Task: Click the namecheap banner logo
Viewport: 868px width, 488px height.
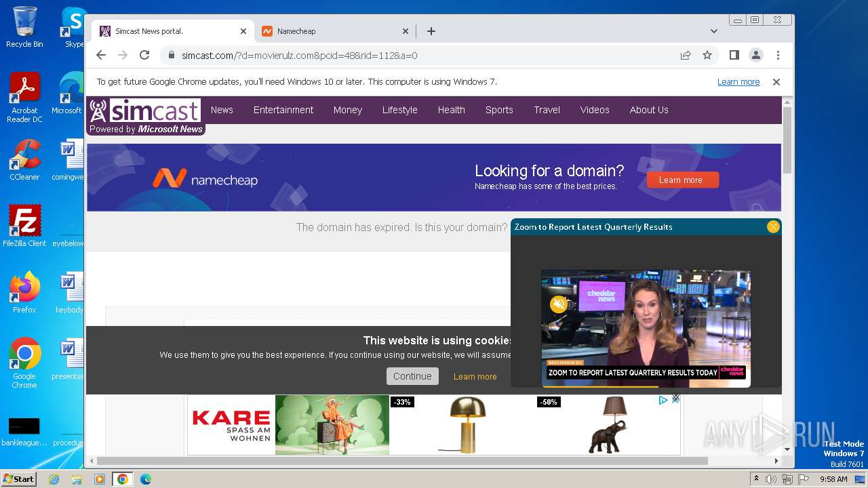Action: click(x=205, y=179)
